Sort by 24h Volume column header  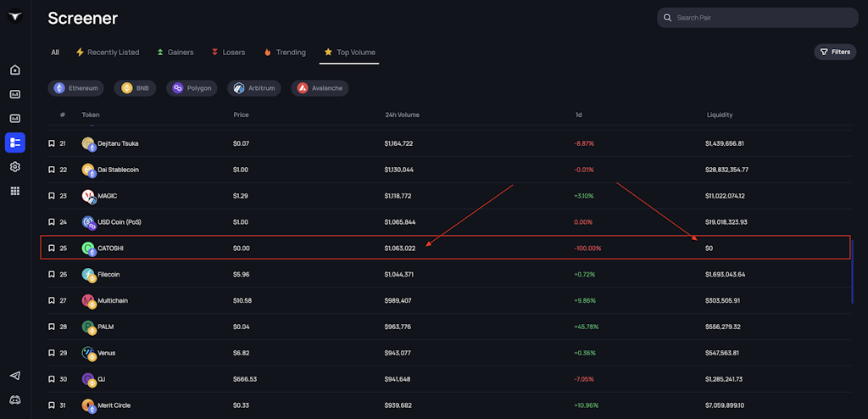tap(402, 115)
